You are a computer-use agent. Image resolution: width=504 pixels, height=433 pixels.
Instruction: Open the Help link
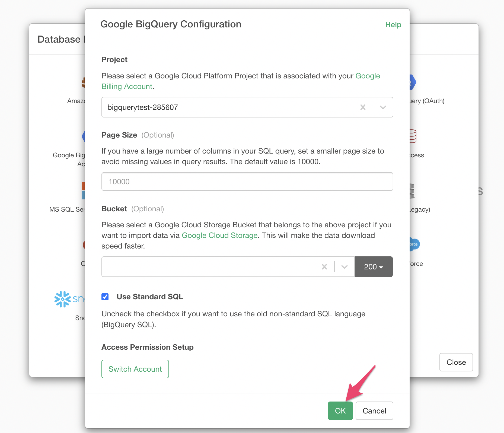coord(393,25)
